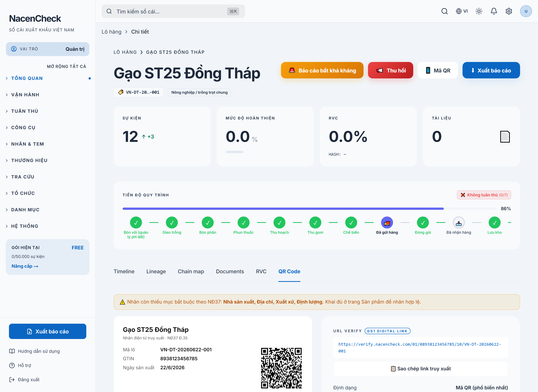This screenshot has width=538, height=392.
Task: Select the Thu hoạch checkmark step
Action: click(x=279, y=223)
